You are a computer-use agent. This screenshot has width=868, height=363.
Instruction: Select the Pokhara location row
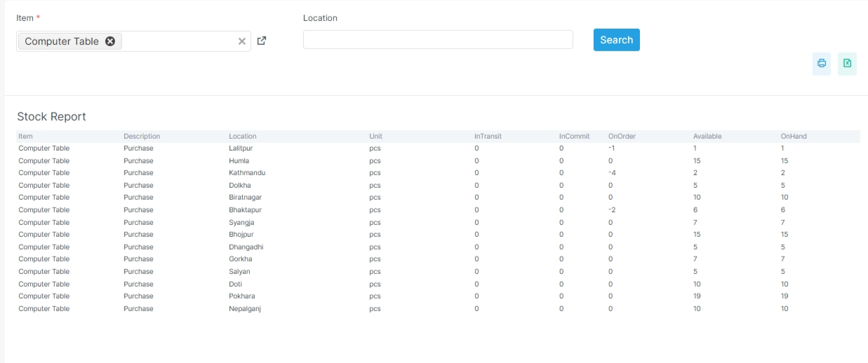coord(242,296)
